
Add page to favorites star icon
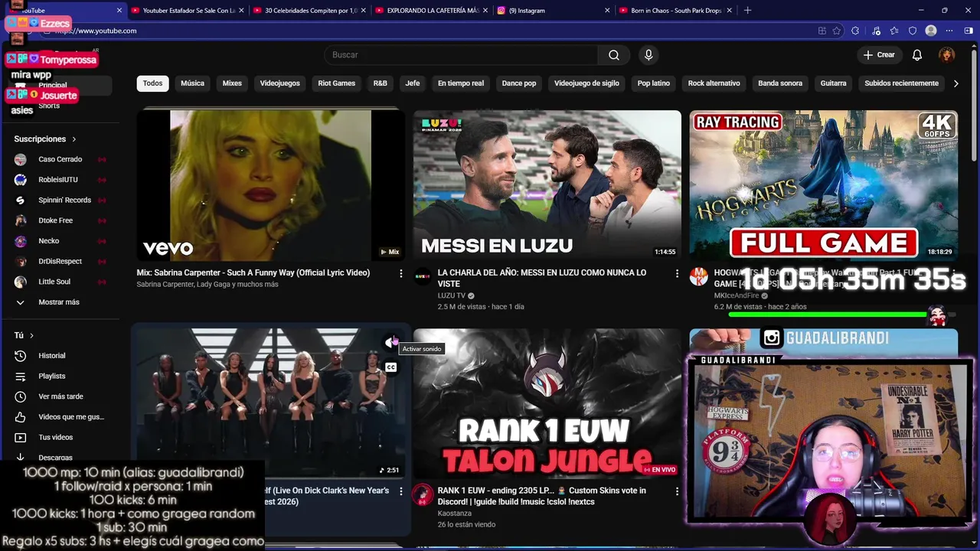click(837, 31)
